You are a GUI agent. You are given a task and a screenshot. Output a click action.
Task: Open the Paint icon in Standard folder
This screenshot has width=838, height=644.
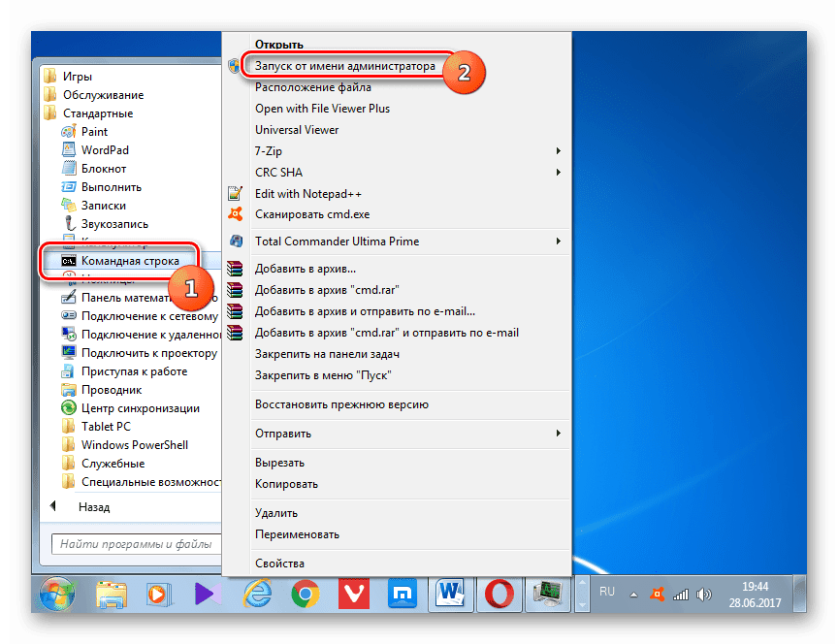pyautogui.click(x=69, y=132)
